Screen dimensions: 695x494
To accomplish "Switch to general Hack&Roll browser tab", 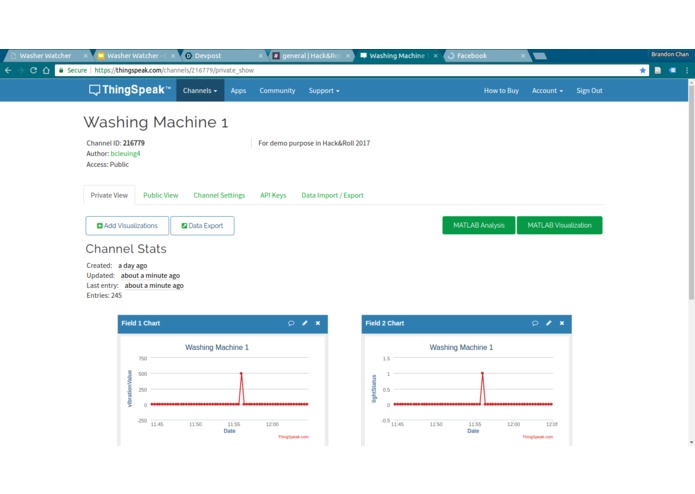I will pos(310,56).
